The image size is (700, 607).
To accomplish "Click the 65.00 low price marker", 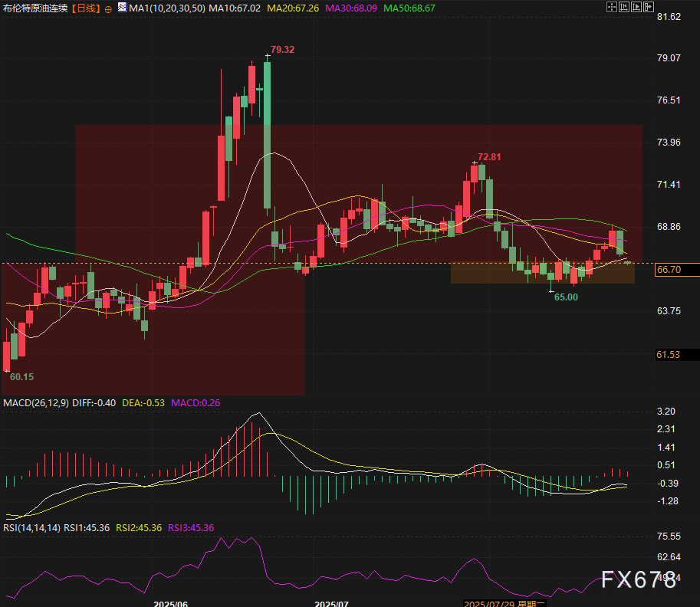I will pos(566,297).
